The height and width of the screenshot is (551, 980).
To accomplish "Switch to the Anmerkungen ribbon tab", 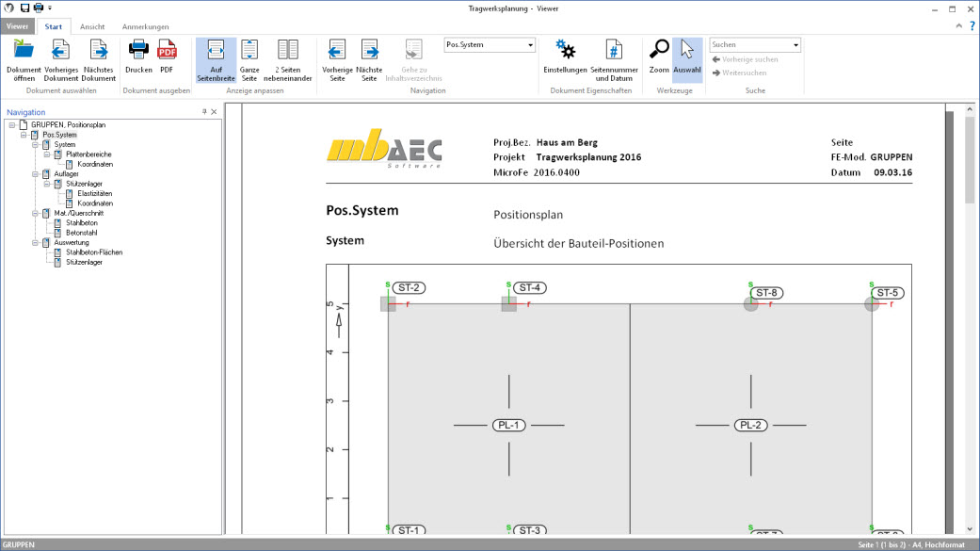I will click(x=145, y=26).
